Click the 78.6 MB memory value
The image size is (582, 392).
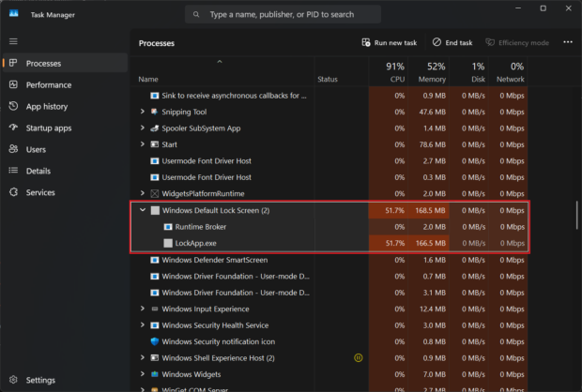point(432,144)
